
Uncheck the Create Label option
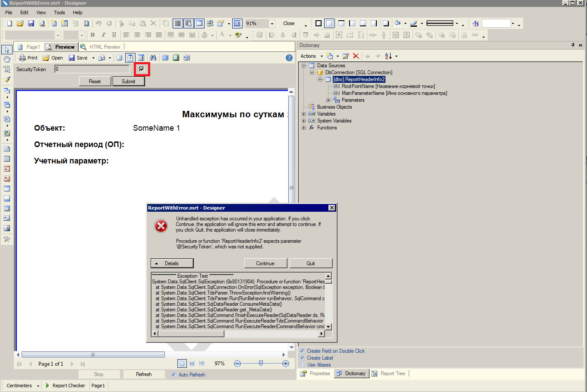click(x=302, y=358)
